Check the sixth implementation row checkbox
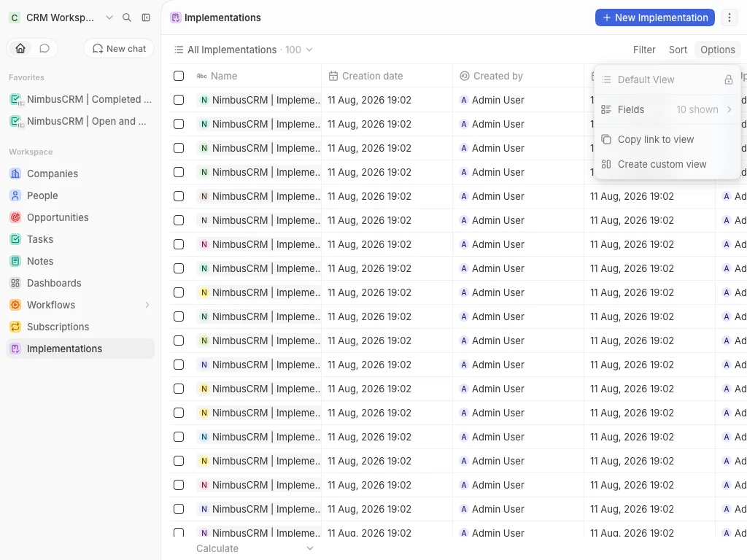Viewport: 747px width, 560px height. point(179,220)
